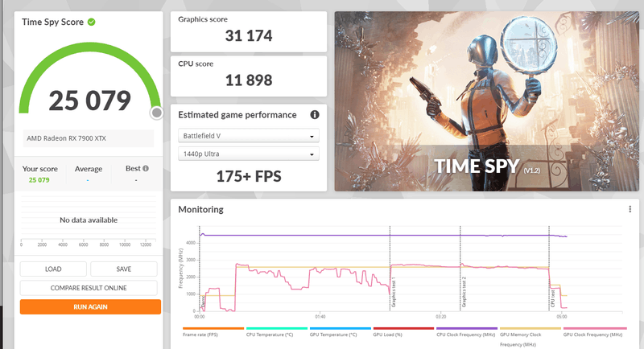Open the Battlefield V game dropdown
644x349 pixels.
pos(249,136)
